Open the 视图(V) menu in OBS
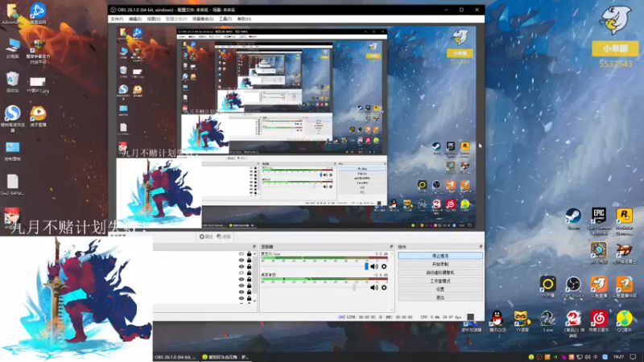The height and width of the screenshot is (362, 644). [x=154, y=19]
